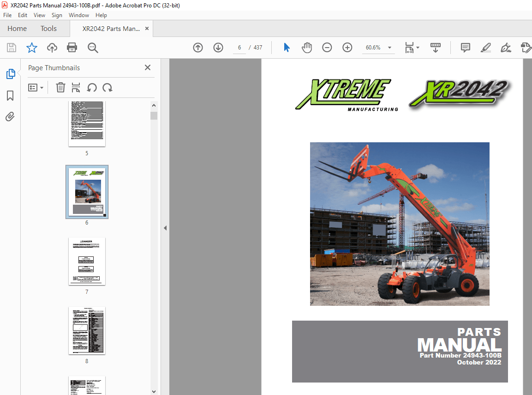Open the page display settings dropdown

pos(412,47)
